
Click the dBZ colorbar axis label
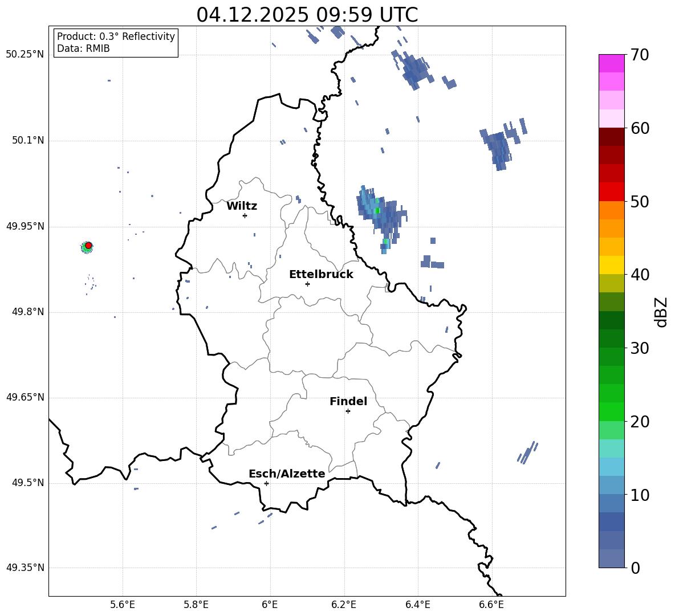(x=661, y=312)
